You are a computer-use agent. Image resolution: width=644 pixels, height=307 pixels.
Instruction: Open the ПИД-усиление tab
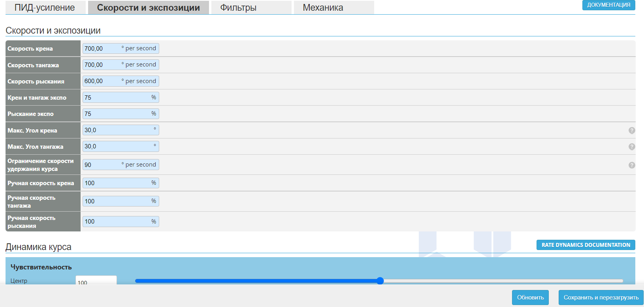coord(45,8)
